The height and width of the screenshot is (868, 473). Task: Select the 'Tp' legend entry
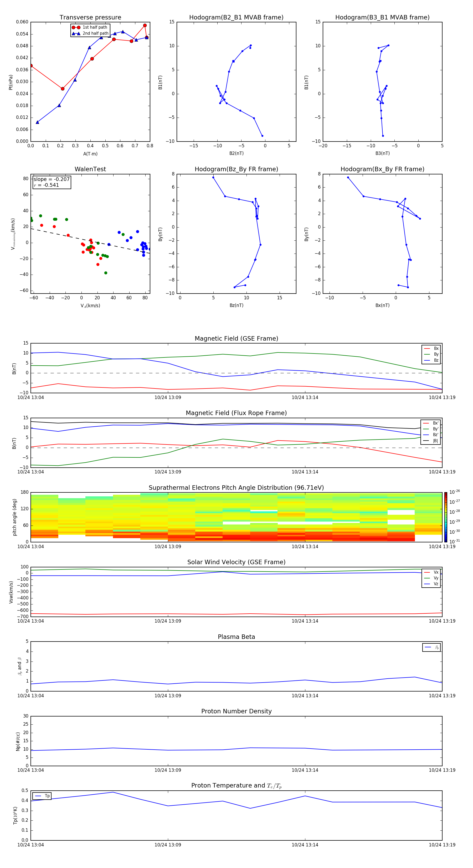(x=42, y=796)
